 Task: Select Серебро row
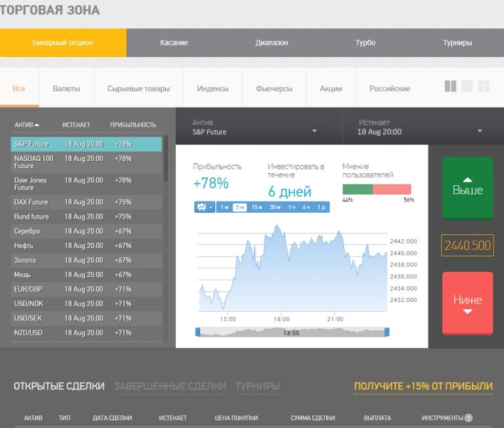(86, 231)
